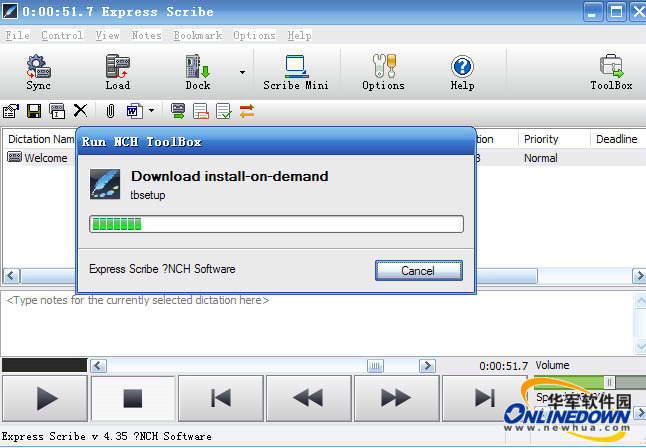Click the playback position slider thumb

pyautogui.click(x=375, y=366)
